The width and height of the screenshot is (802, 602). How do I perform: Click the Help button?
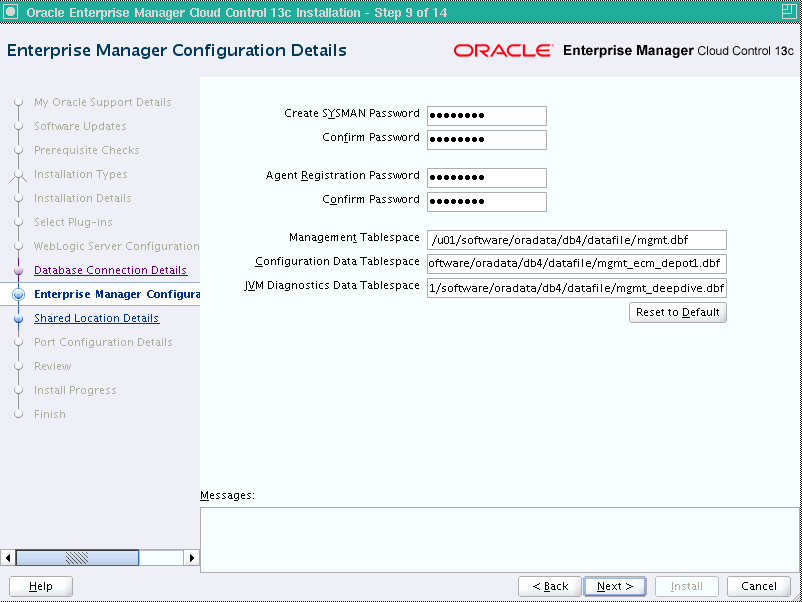[41, 586]
